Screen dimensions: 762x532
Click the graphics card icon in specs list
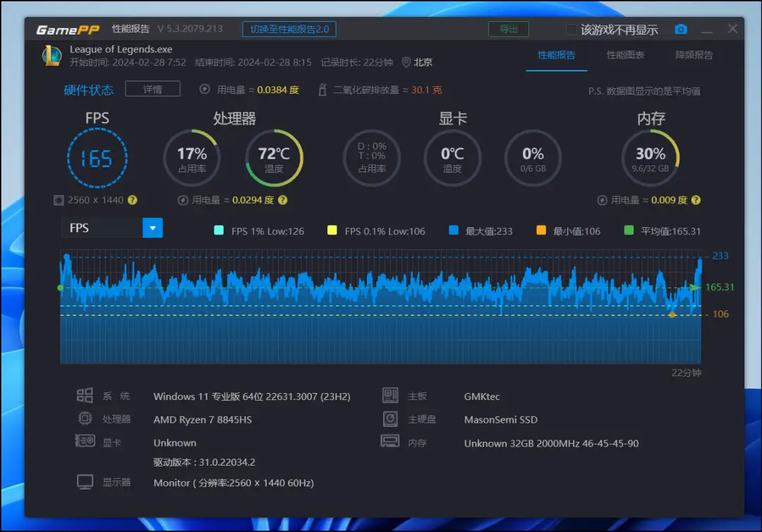tap(85, 441)
